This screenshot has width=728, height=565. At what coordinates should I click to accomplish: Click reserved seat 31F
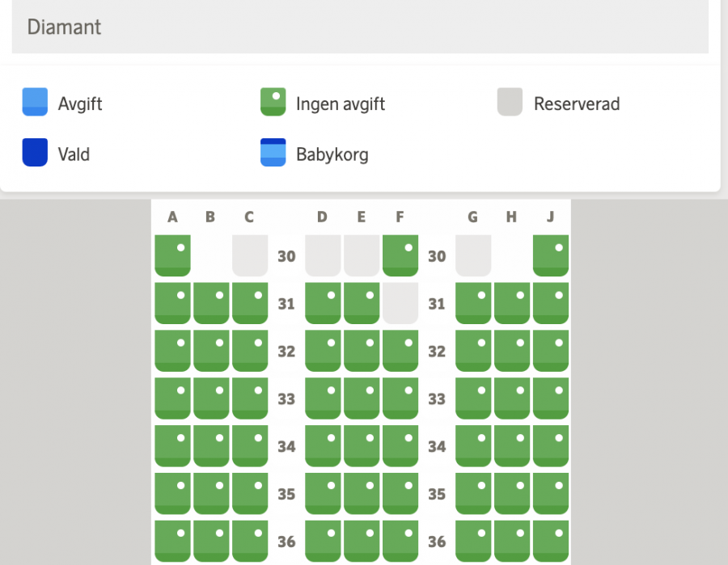click(400, 303)
